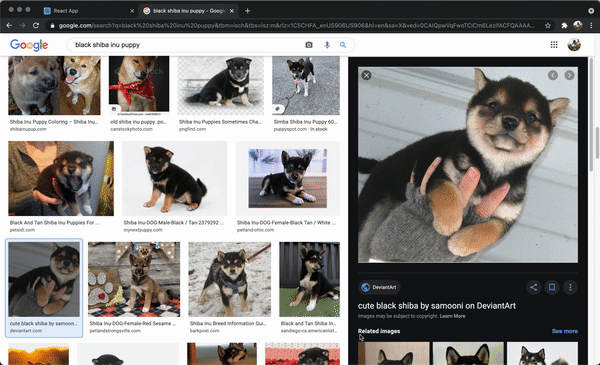Open Shiba Inu-DOG-Male-Black / Tan image

(174, 178)
